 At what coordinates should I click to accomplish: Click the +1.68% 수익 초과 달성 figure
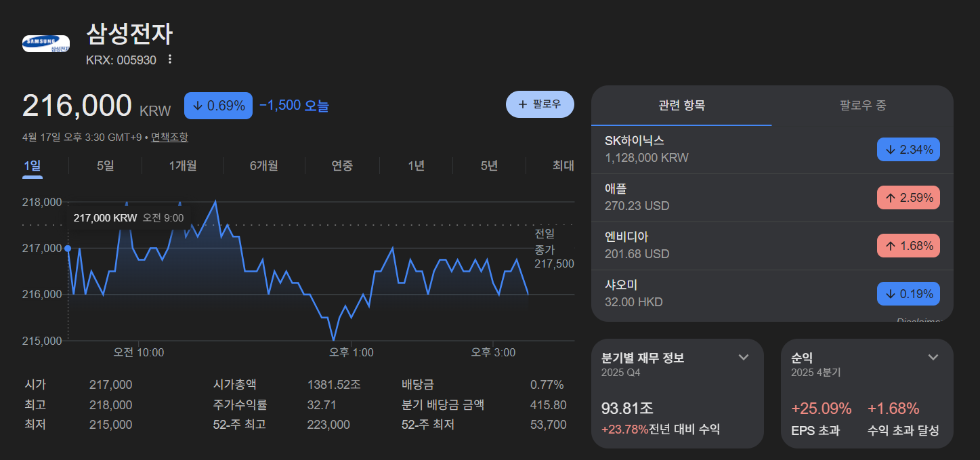tap(893, 409)
